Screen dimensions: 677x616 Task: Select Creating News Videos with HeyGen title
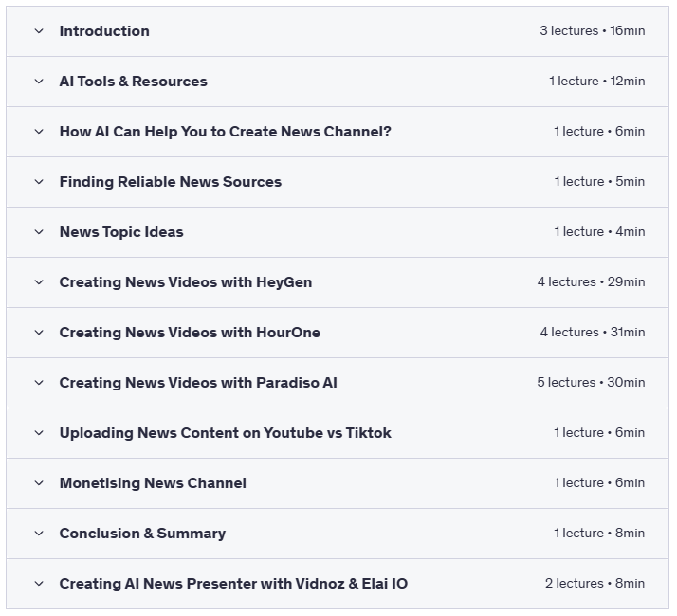point(185,282)
